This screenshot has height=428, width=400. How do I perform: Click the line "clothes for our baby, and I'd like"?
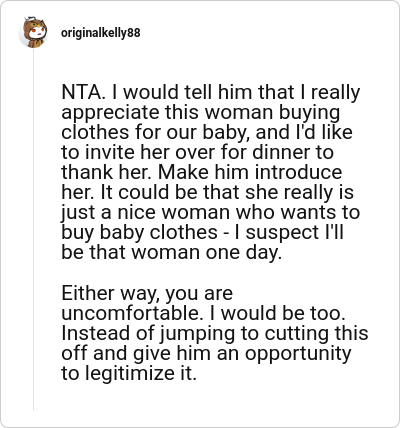[207, 132]
